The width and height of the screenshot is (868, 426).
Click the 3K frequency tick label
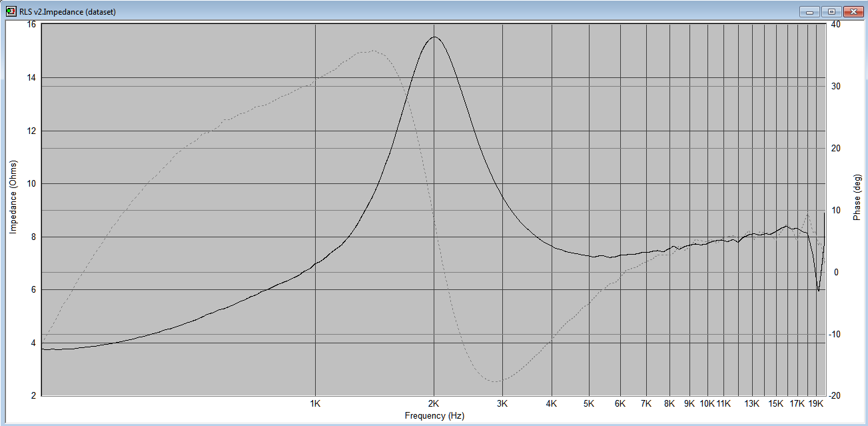click(x=502, y=403)
